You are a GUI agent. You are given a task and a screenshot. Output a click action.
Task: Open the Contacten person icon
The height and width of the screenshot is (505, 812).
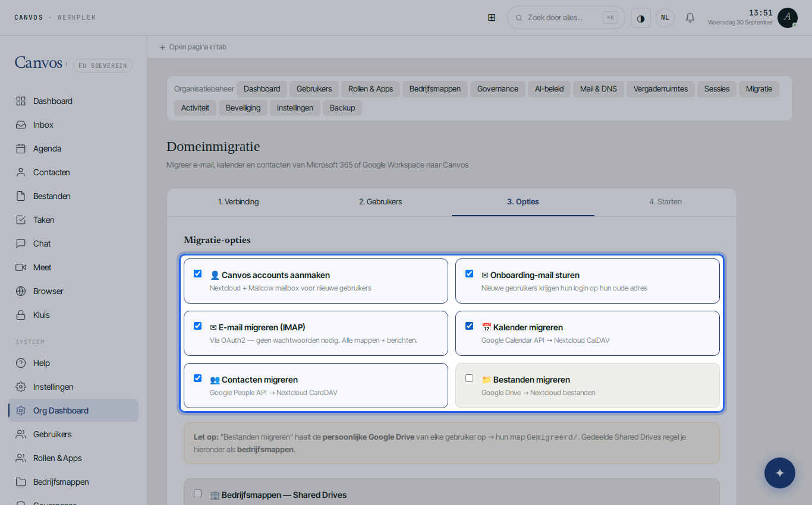tap(21, 172)
